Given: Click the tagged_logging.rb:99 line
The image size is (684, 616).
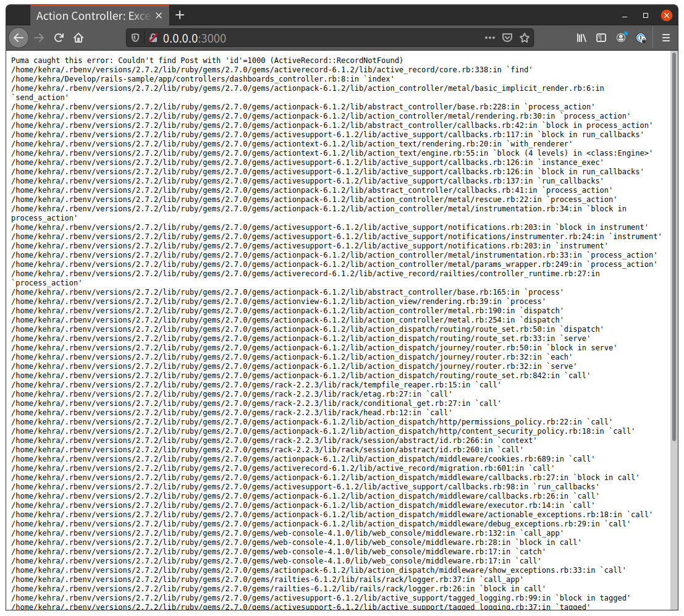Looking at the screenshot, I should pos(321,598).
